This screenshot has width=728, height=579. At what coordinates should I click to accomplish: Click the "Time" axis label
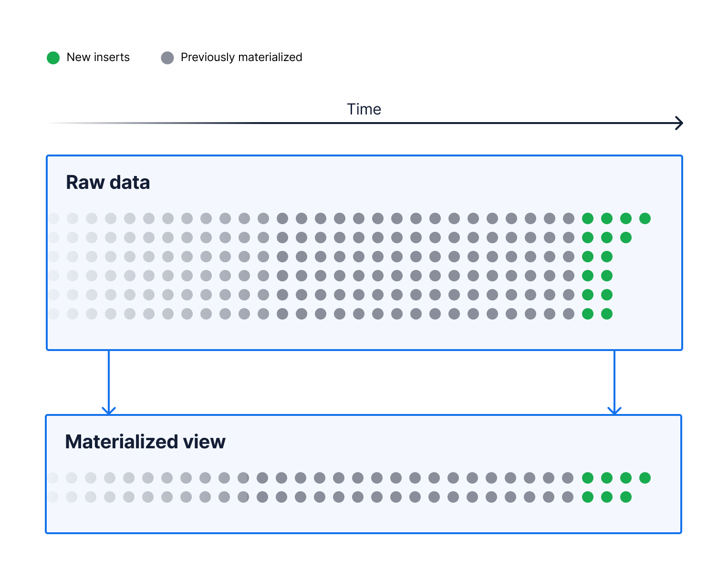[364, 109]
